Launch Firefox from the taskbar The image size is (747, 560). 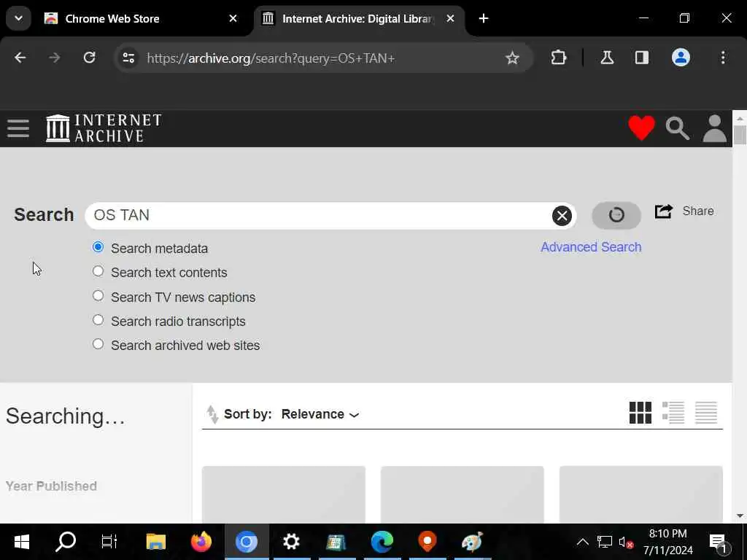(x=201, y=542)
